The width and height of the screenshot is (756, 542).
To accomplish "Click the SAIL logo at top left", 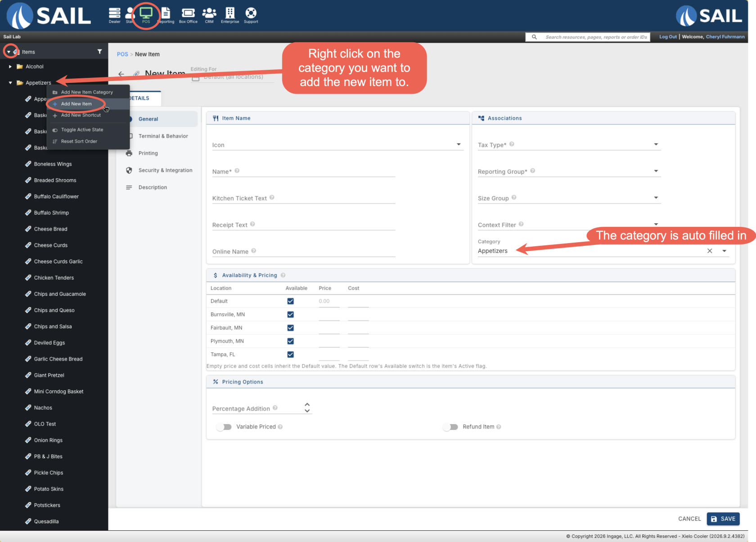I will click(49, 16).
